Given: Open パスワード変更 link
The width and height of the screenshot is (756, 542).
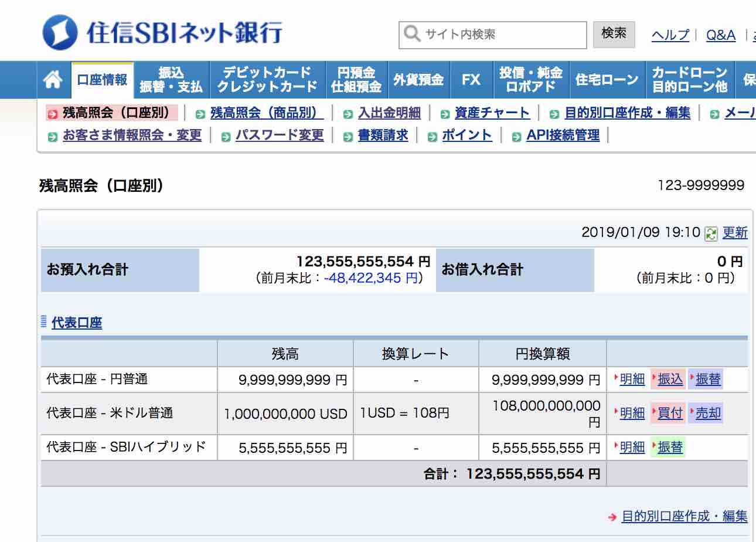Looking at the screenshot, I should [280, 135].
